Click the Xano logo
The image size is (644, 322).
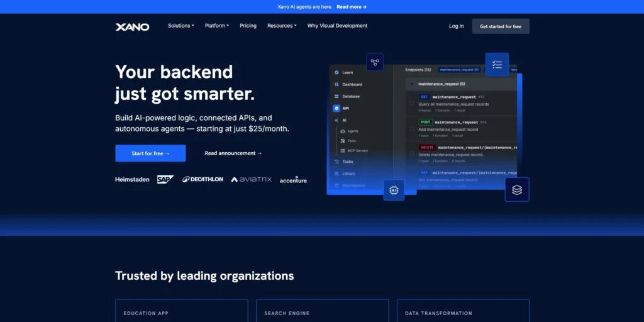tap(132, 27)
